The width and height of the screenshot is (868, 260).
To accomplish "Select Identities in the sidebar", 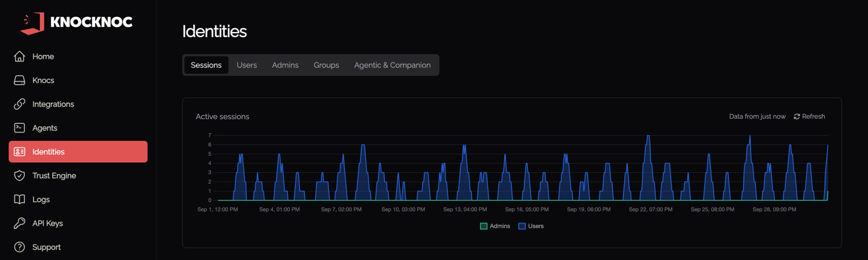I will [78, 152].
